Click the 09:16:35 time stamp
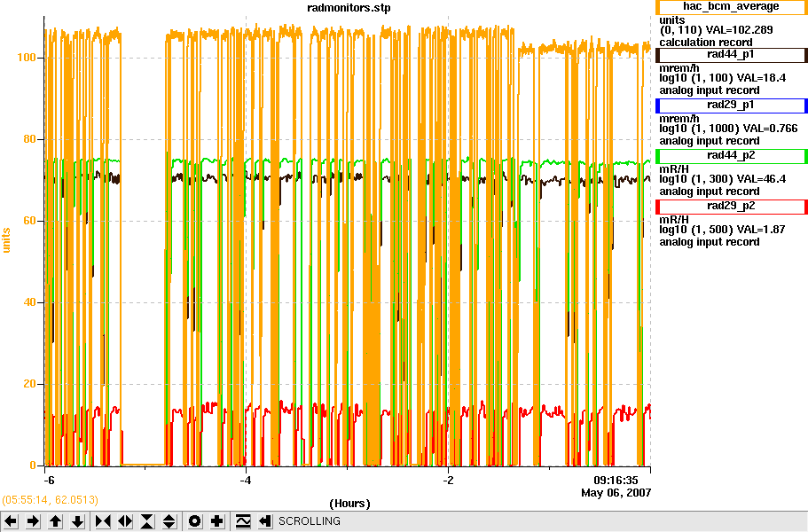 click(616, 481)
